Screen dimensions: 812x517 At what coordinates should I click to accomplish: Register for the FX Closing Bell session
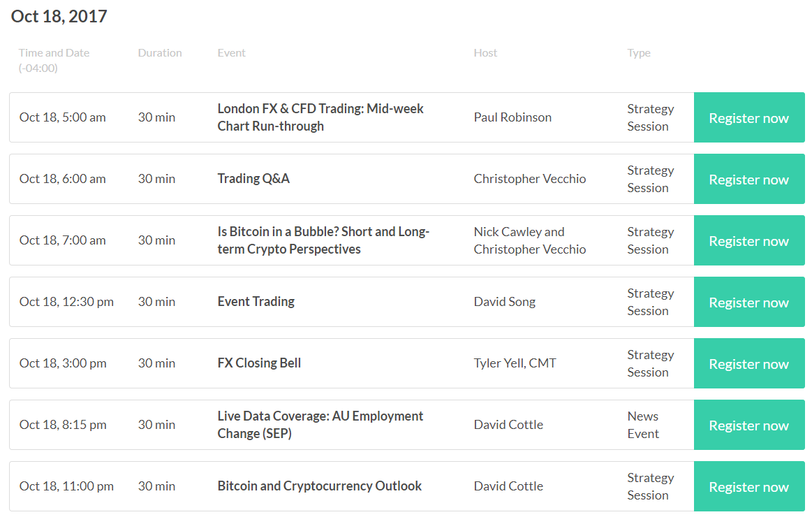point(749,364)
